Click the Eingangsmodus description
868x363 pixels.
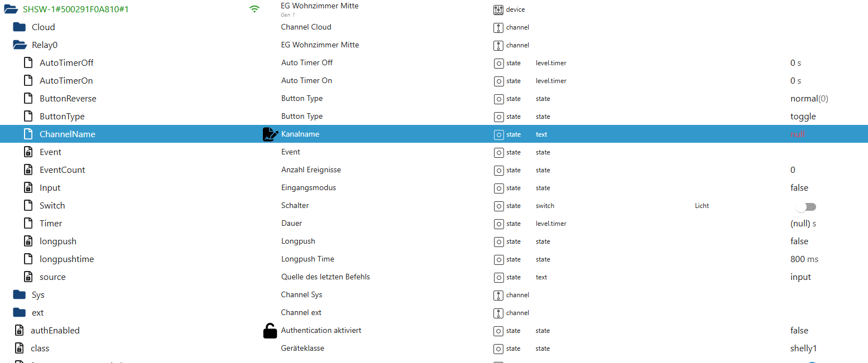(309, 188)
